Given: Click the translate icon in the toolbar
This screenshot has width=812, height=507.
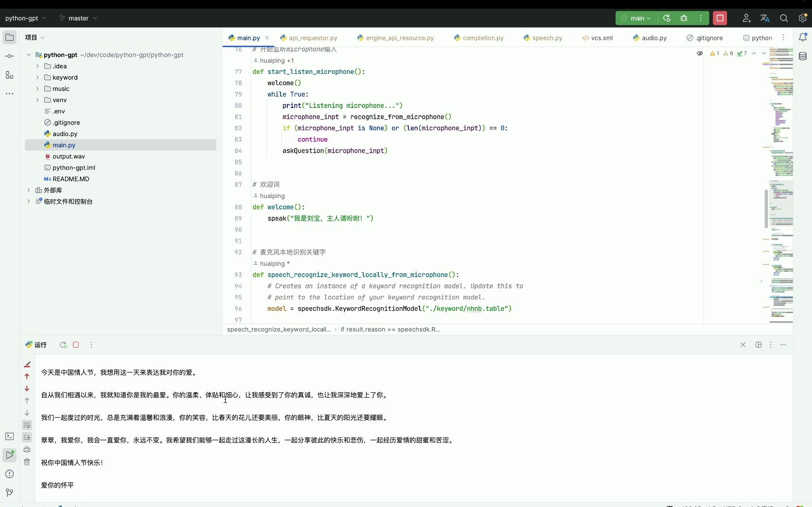Looking at the screenshot, I should pyautogui.click(x=765, y=18).
